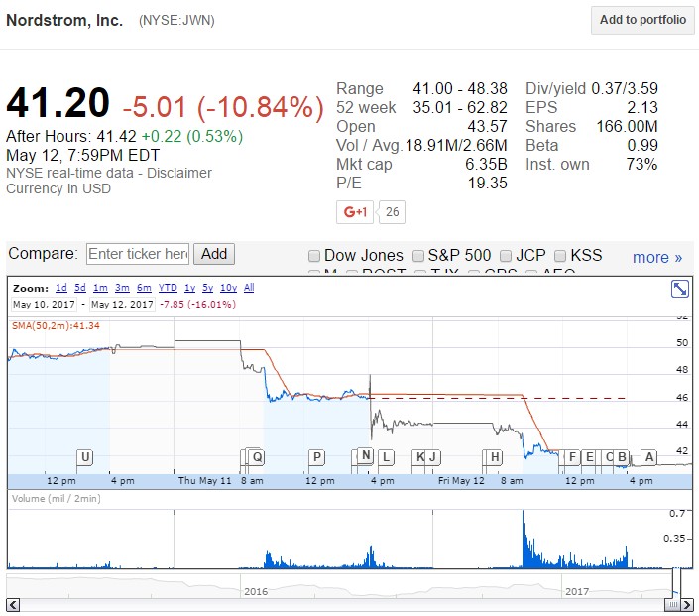Open news marker H on chart

pos(495,457)
